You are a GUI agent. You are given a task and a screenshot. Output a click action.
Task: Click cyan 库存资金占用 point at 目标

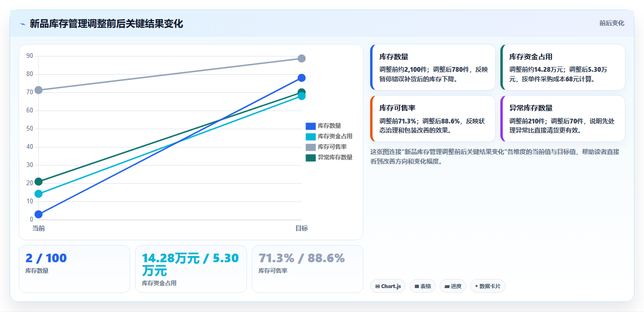point(302,97)
